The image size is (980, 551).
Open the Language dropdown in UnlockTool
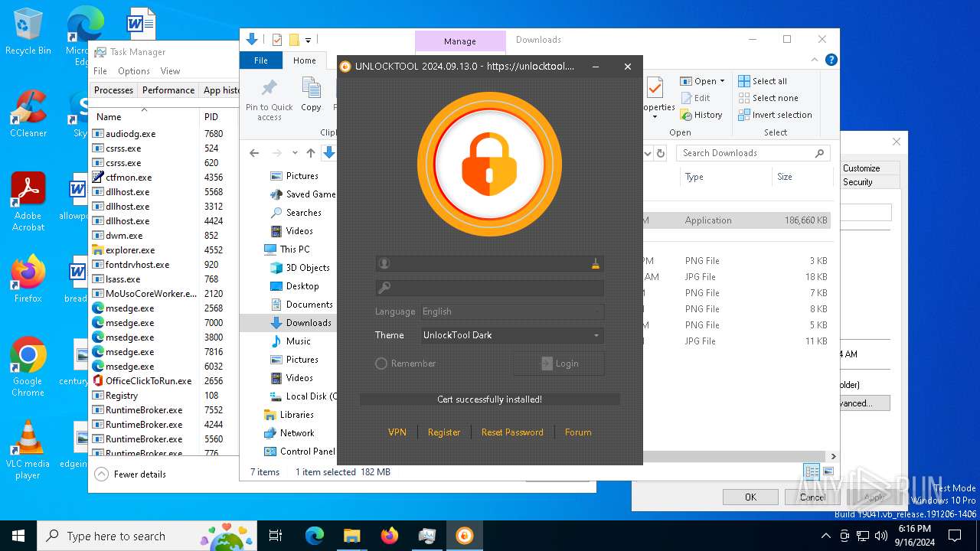click(511, 311)
